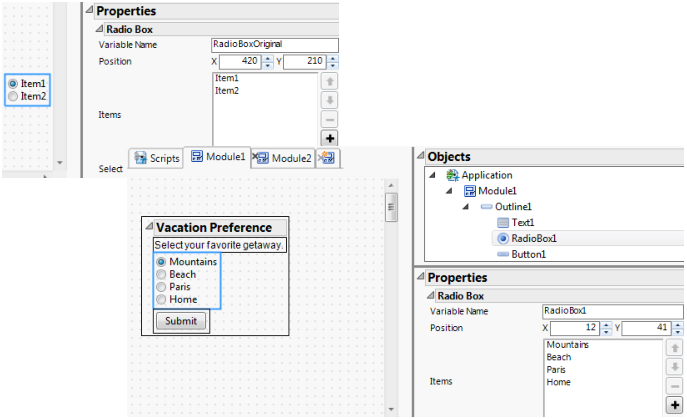Click the new module tab icon
The width and height of the screenshot is (687, 419).
click(x=327, y=158)
